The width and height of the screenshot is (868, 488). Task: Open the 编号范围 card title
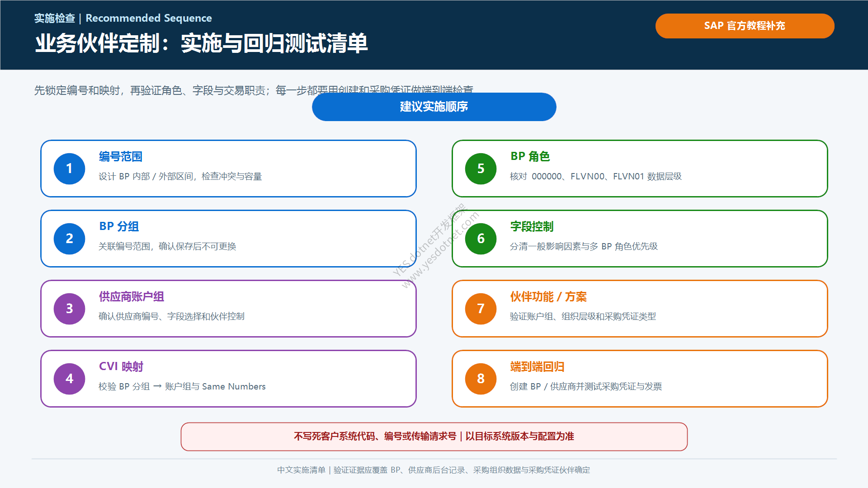[121, 156]
